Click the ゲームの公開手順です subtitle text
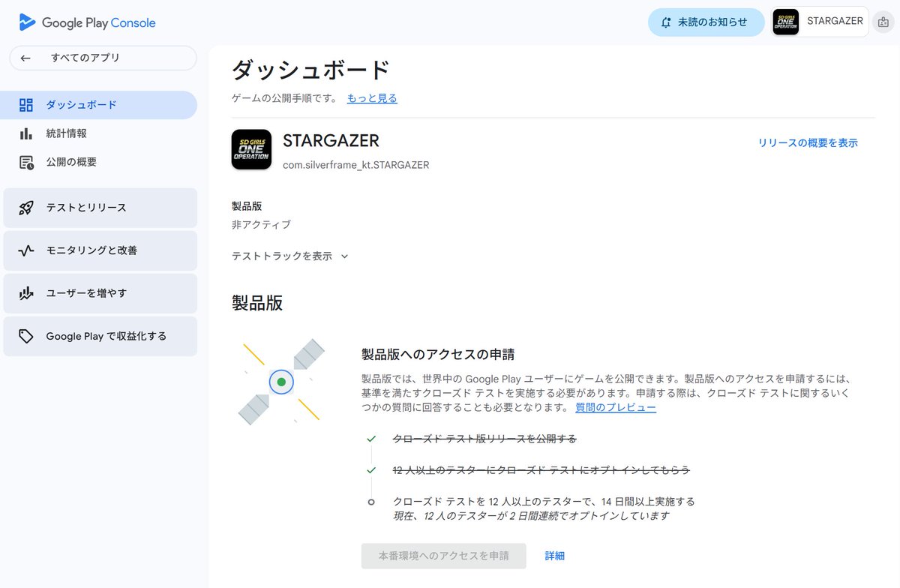 (285, 98)
